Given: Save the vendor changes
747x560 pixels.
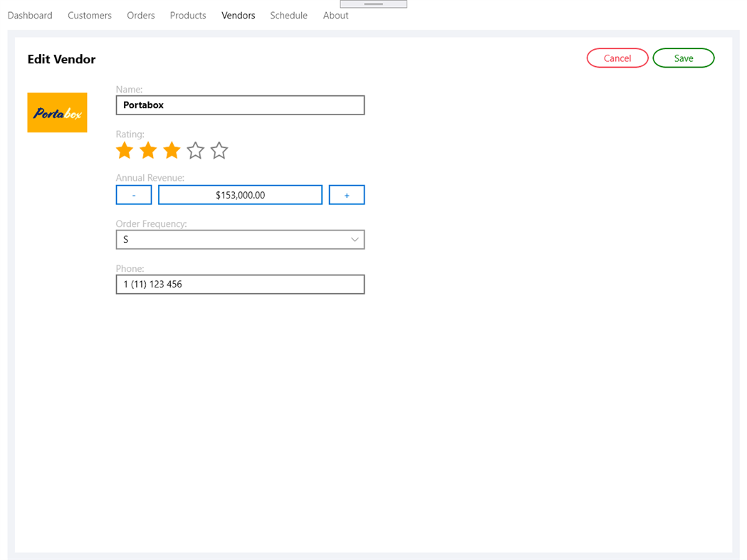Looking at the screenshot, I should pyautogui.click(x=683, y=58).
